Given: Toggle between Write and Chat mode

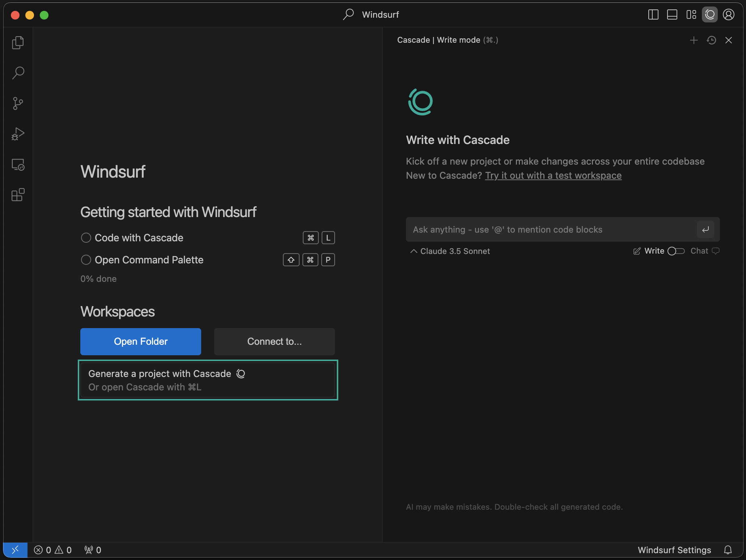Looking at the screenshot, I should pos(676,251).
